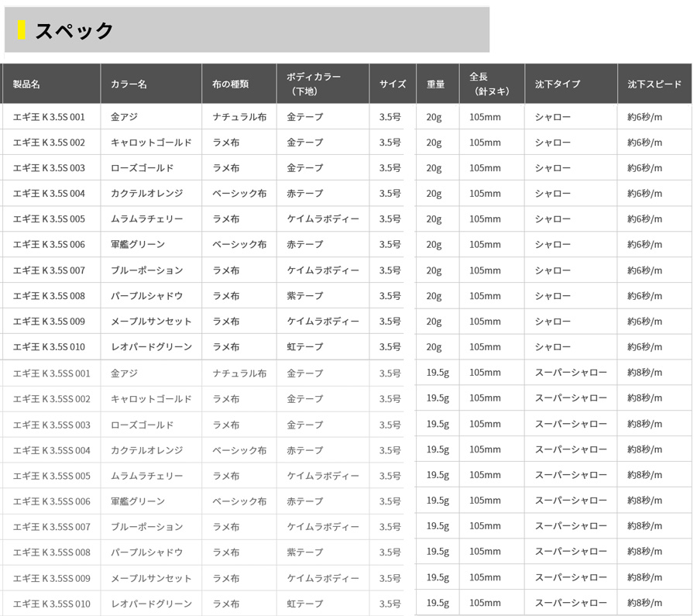The height and width of the screenshot is (616, 697).
Task: Click スーパーシャロー in the K 3.5SS 010 row
Action: [x=571, y=603]
